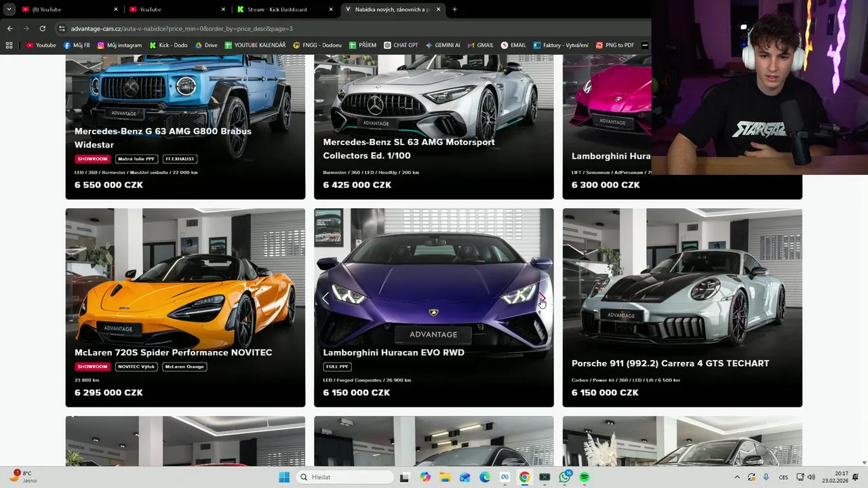868x488 pixels.
Task: Open the tab search dropdown arrow
Action: coord(9,9)
